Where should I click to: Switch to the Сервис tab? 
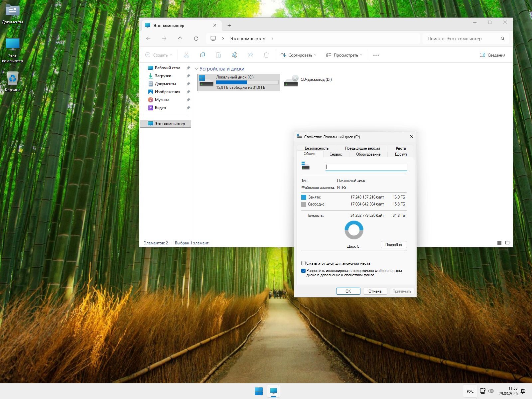[x=335, y=154]
